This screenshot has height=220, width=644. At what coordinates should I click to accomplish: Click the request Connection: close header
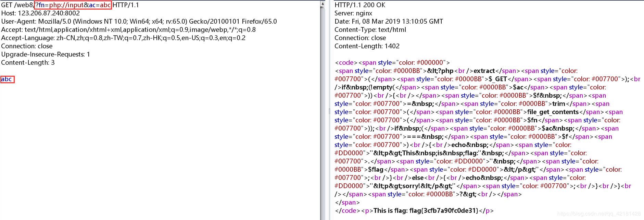(x=27, y=46)
